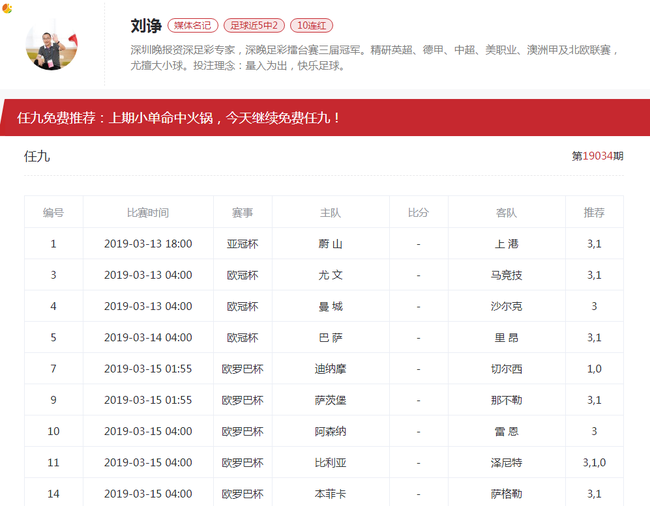Click away team 马竞技
The width and height of the screenshot is (650, 506).
(506, 275)
